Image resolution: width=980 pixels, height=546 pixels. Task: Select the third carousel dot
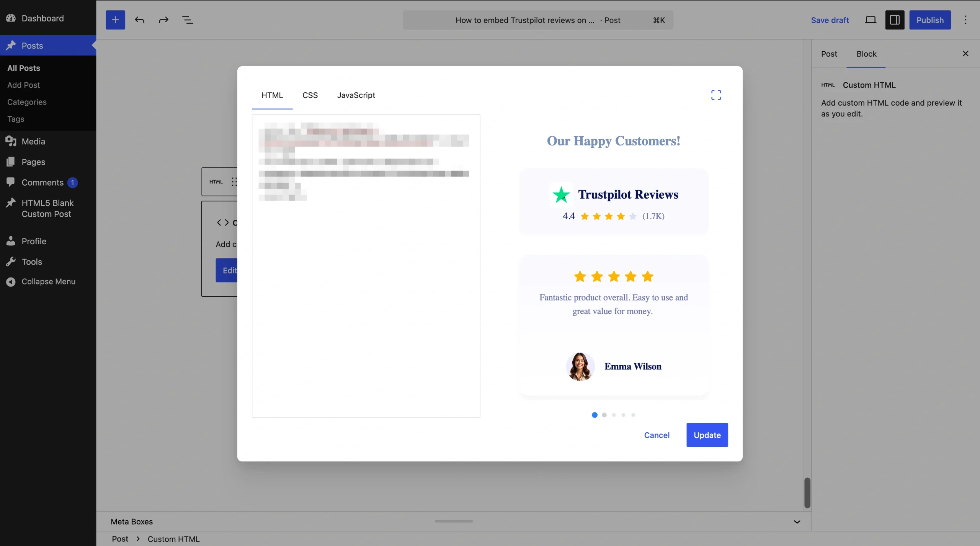pyautogui.click(x=614, y=415)
